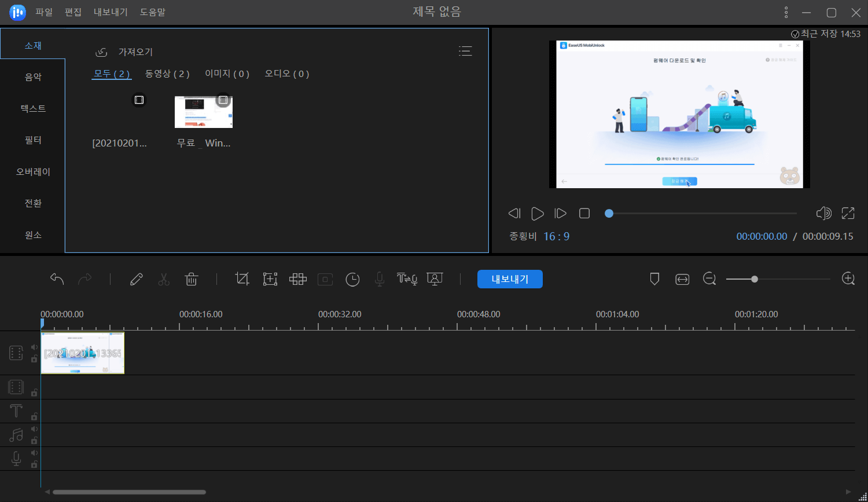Set clip duration with the clock icon

point(352,279)
